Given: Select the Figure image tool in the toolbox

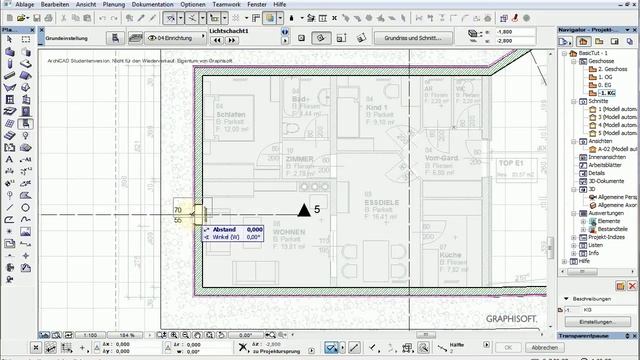Looking at the screenshot, I should click(26, 232).
